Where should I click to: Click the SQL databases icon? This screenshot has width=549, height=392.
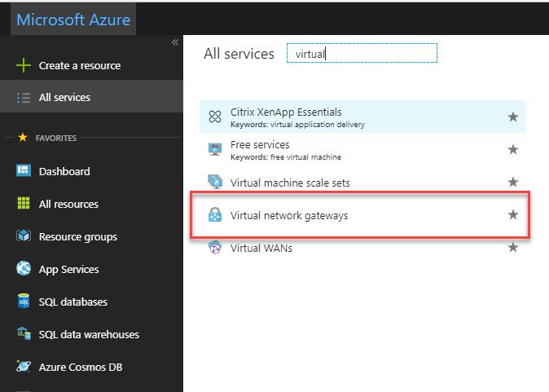point(24,302)
